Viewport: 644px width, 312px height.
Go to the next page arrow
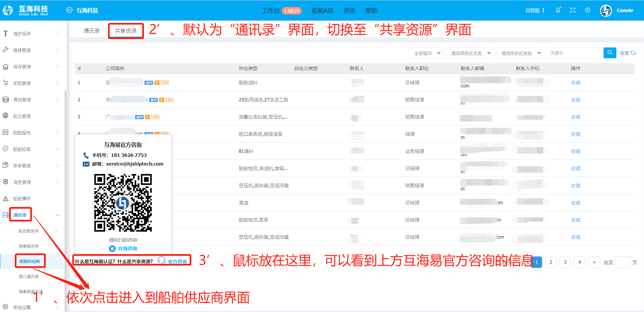coord(594,262)
